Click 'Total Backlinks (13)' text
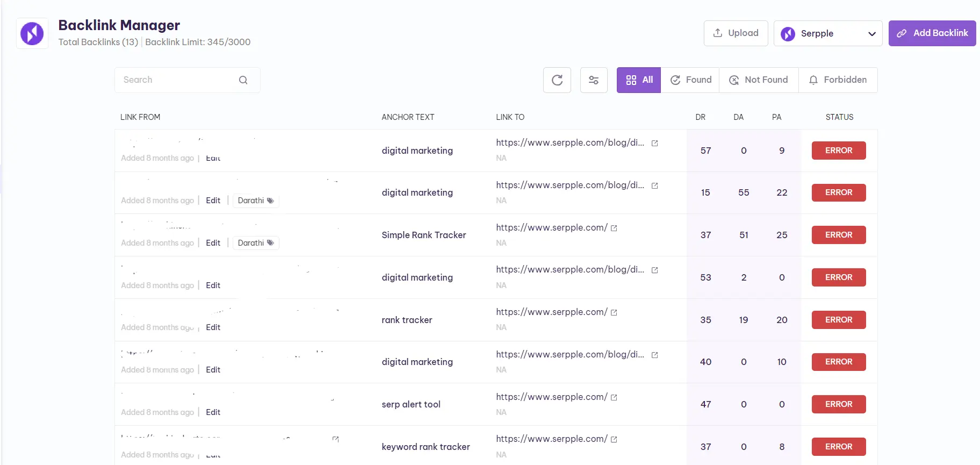The image size is (980, 465). 98,42
